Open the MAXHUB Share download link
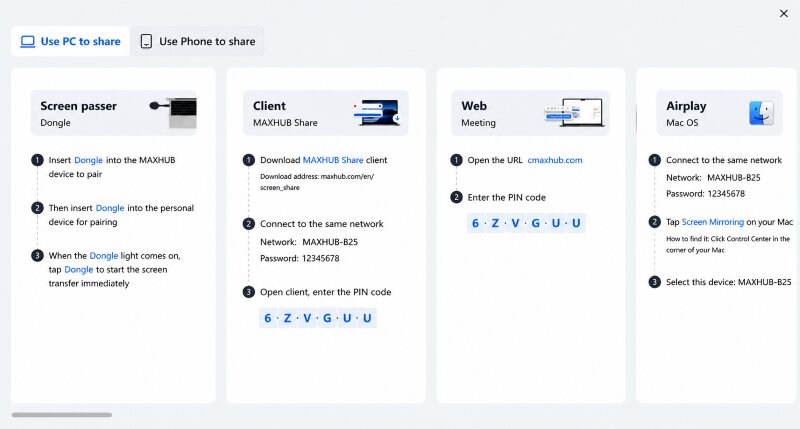The height and width of the screenshot is (429, 800). (x=333, y=160)
